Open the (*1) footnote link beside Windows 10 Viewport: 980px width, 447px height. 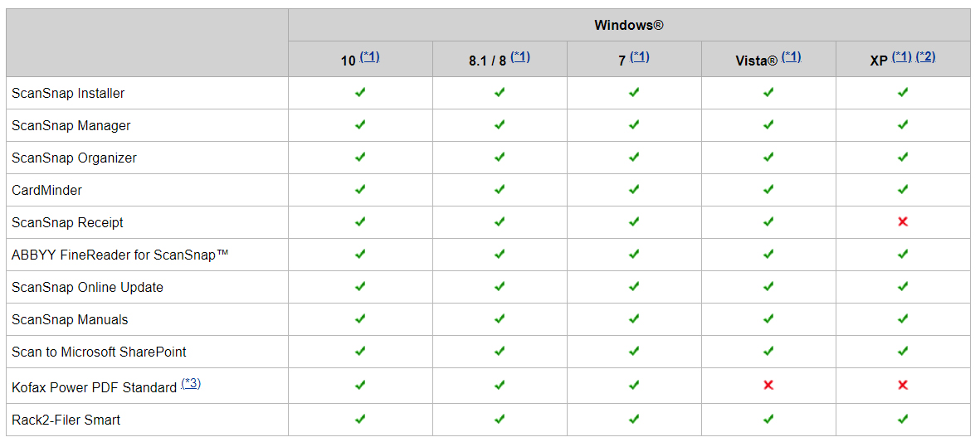click(369, 57)
